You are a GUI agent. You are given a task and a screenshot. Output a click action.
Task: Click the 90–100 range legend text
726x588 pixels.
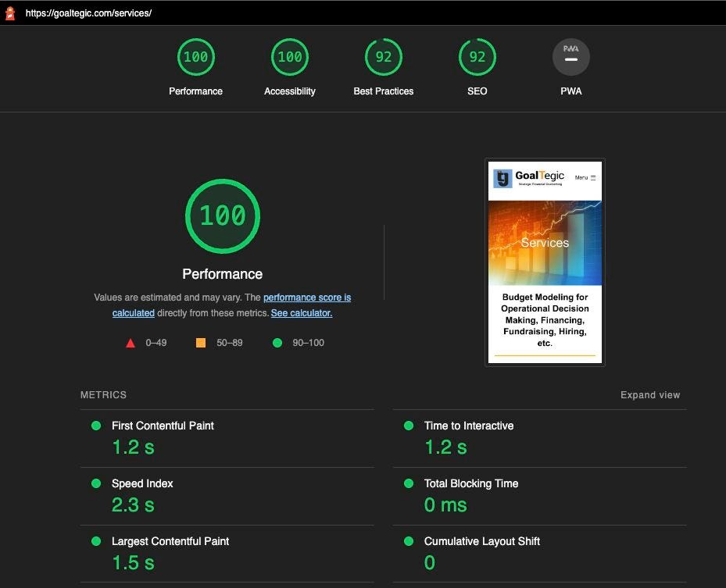click(x=309, y=343)
